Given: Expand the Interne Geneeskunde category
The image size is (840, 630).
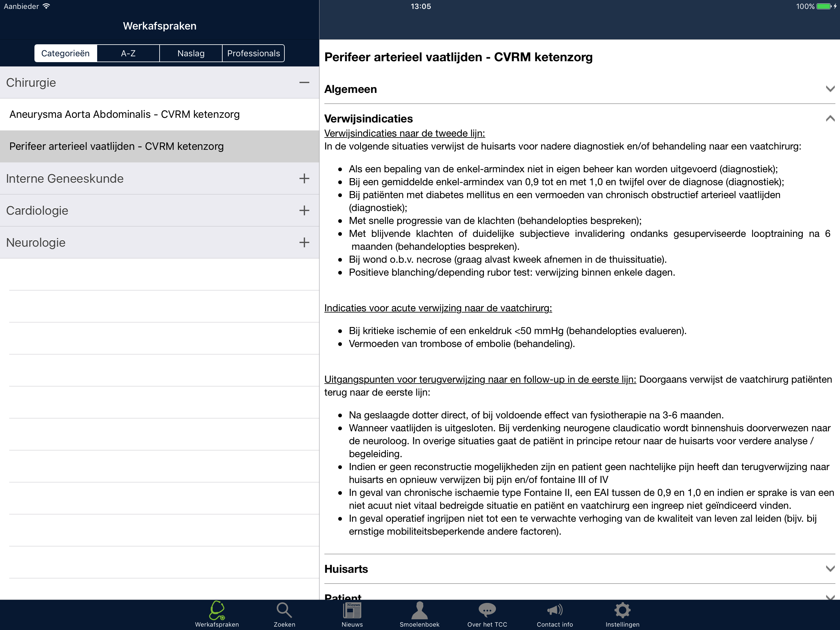Looking at the screenshot, I should tap(304, 179).
